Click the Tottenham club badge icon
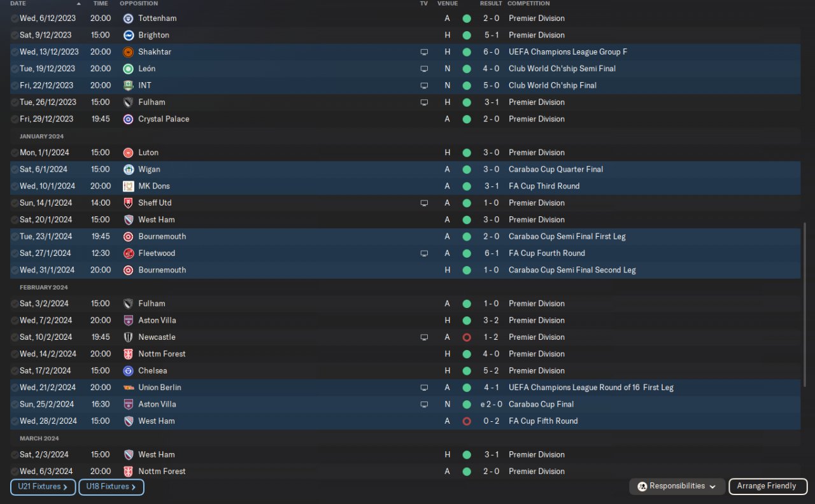The height and width of the screenshot is (504, 815). (x=128, y=18)
